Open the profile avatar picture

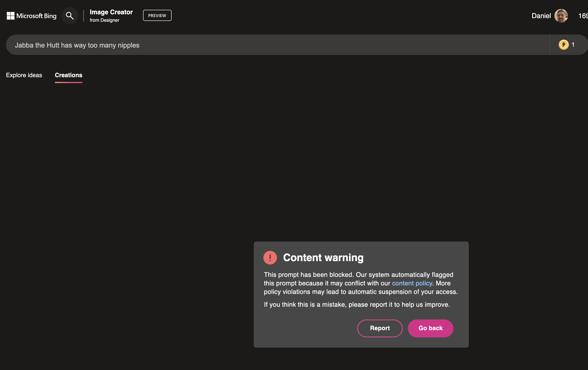[x=561, y=16]
